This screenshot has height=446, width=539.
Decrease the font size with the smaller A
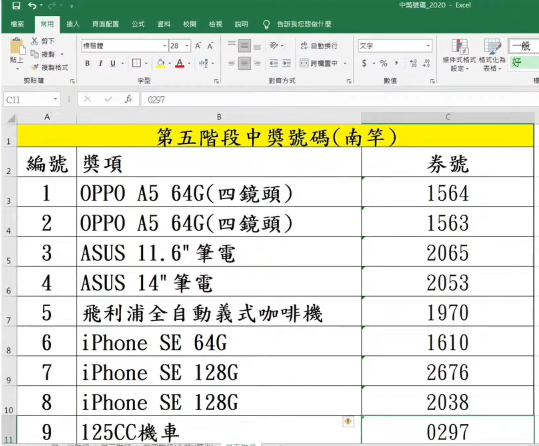click(210, 46)
